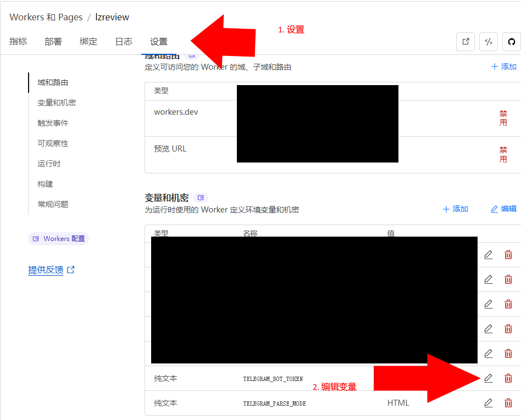Click the TELEGRAM_PARSE_MODE variable name
Screen dimensions: 521x420
tap(274, 404)
